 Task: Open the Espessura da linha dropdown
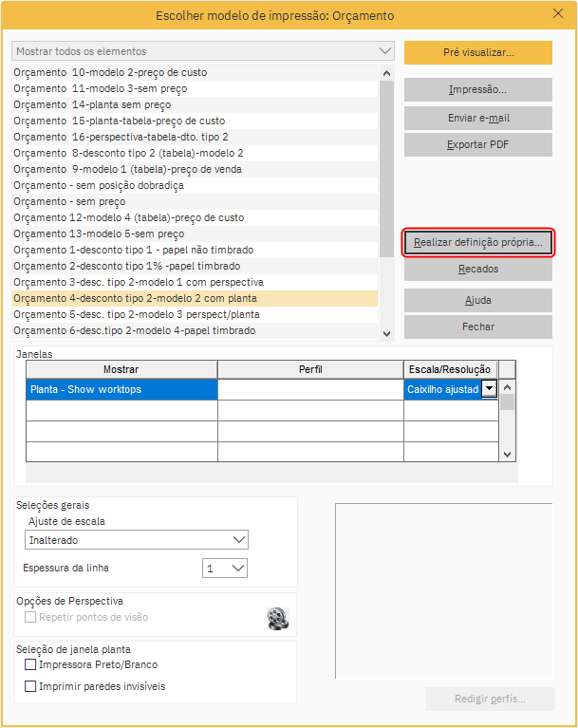(x=225, y=569)
